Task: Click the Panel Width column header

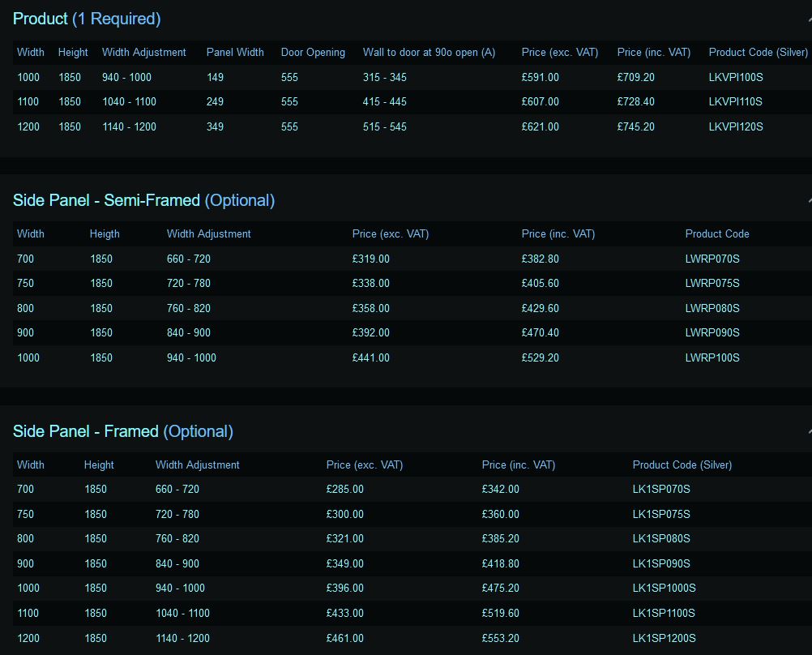Action: (235, 52)
